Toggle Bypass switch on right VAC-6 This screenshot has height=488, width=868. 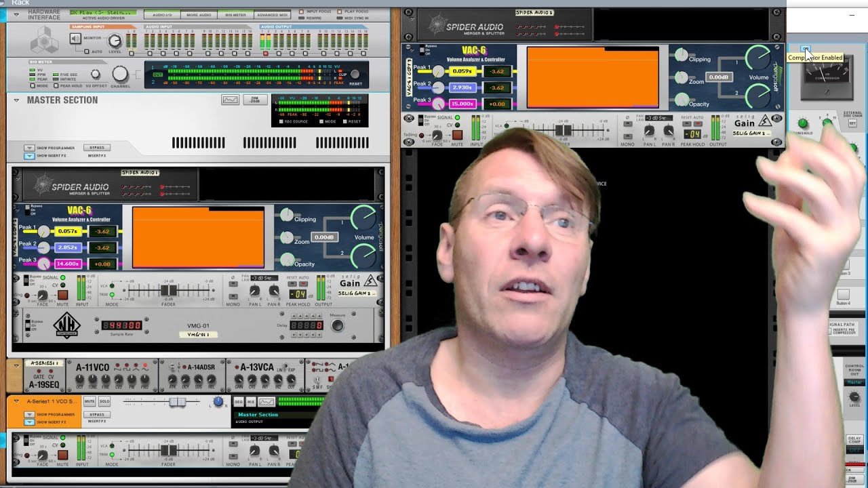tap(420, 49)
